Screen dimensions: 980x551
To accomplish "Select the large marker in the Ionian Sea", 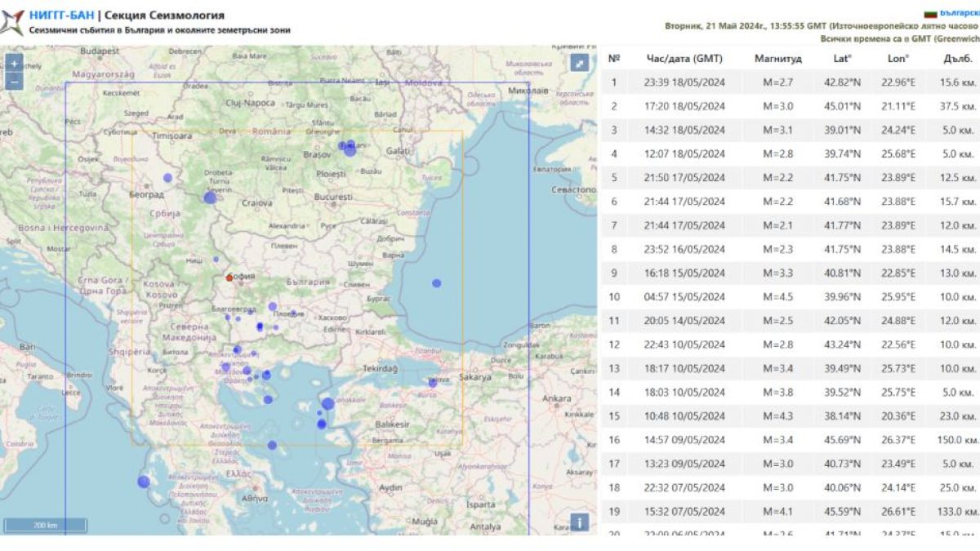I will click(144, 482).
